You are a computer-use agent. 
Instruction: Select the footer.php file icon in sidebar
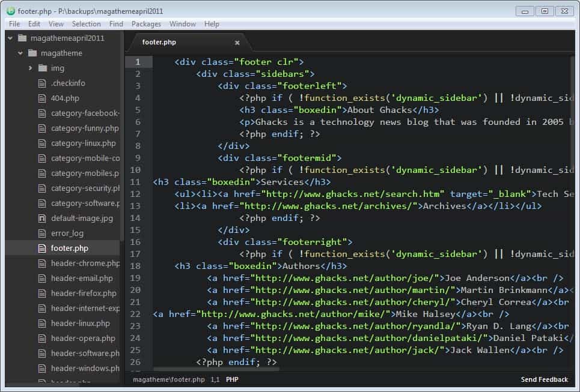[x=41, y=248]
